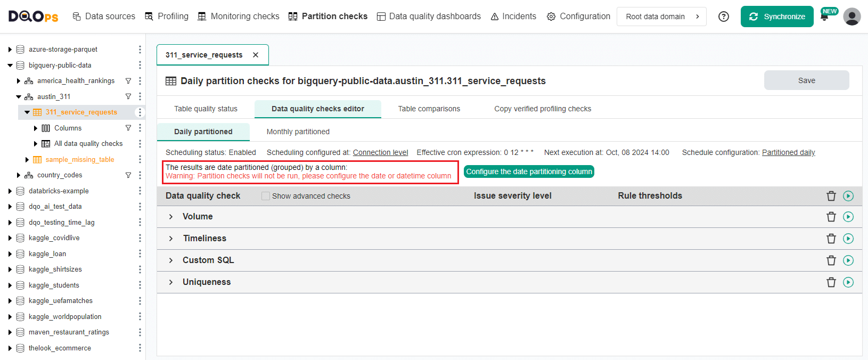The height and width of the screenshot is (360, 868).
Task: Open the Root data domain dropdown
Action: coord(662,17)
